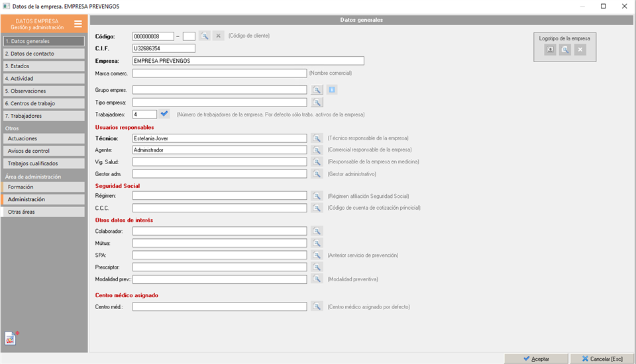Click the search icon next to Código field
The image size is (636, 364).
(x=205, y=36)
